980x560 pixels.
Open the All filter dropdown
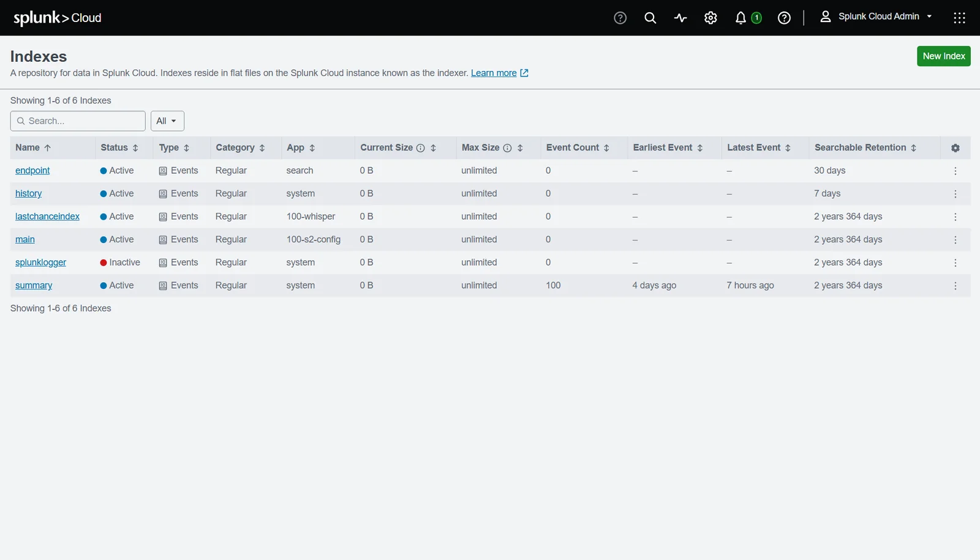[167, 121]
